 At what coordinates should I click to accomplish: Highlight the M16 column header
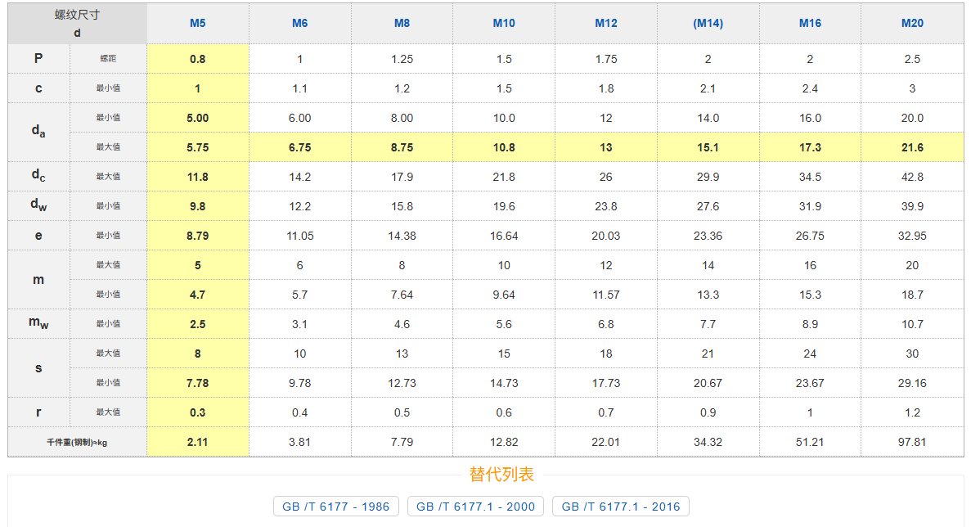810,23
